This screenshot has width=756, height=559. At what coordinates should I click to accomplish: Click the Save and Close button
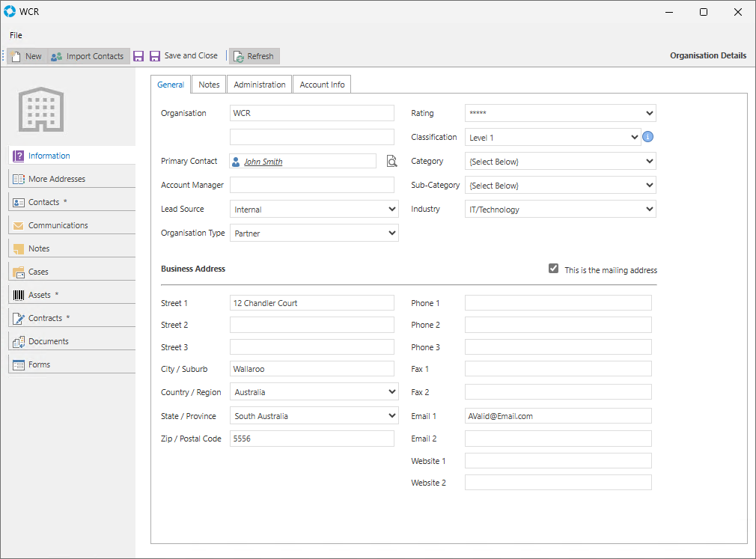(183, 56)
